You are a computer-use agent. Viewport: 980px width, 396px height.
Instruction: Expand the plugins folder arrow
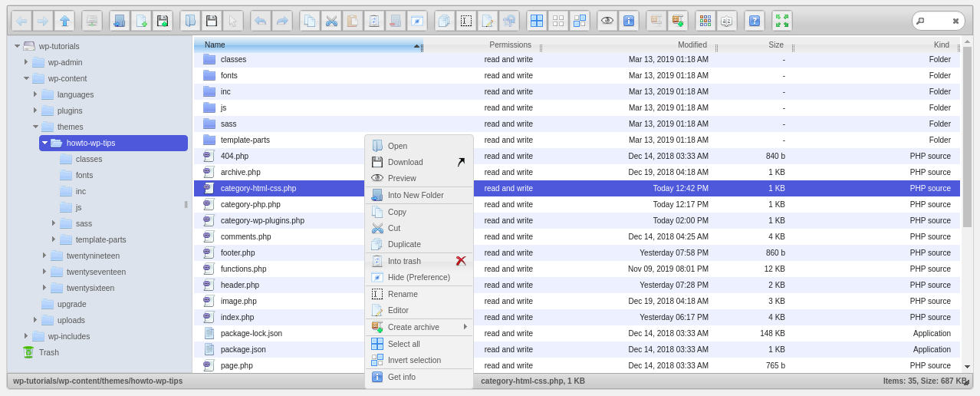(x=35, y=111)
